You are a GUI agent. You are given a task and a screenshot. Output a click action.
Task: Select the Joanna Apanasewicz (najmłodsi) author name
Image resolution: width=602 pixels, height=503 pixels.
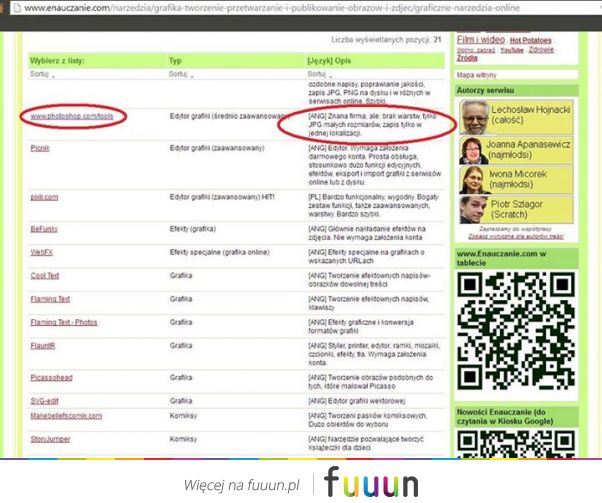coord(528,150)
